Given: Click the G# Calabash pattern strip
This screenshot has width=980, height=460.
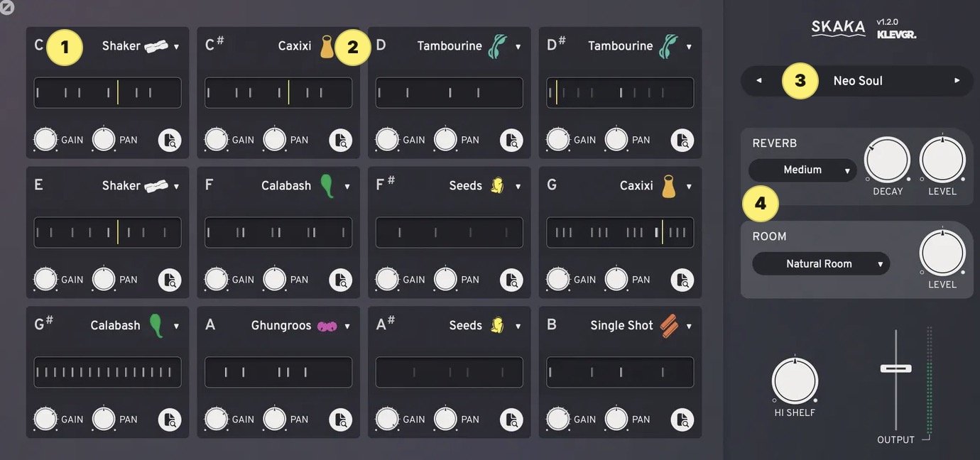Looking at the screenshot, I should (x=108, y=372).
